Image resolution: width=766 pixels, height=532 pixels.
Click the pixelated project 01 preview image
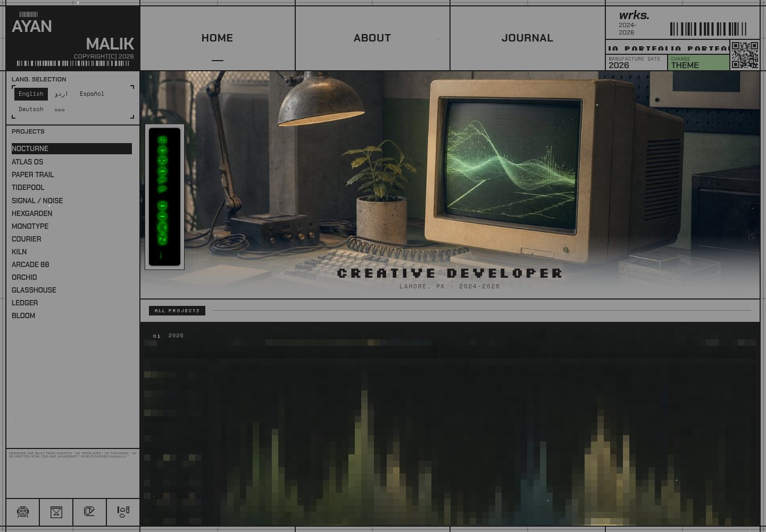tap(450, 424)
